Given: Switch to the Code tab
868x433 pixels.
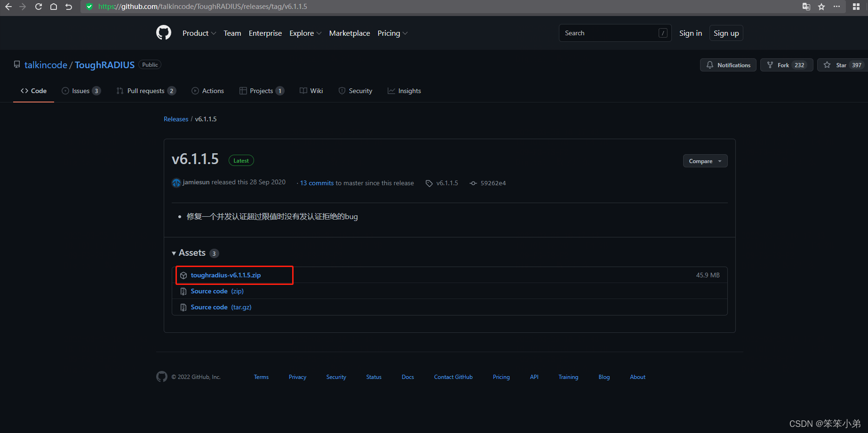Looking at the screenshot, I should pyautogui.click(x=33, y=91).
